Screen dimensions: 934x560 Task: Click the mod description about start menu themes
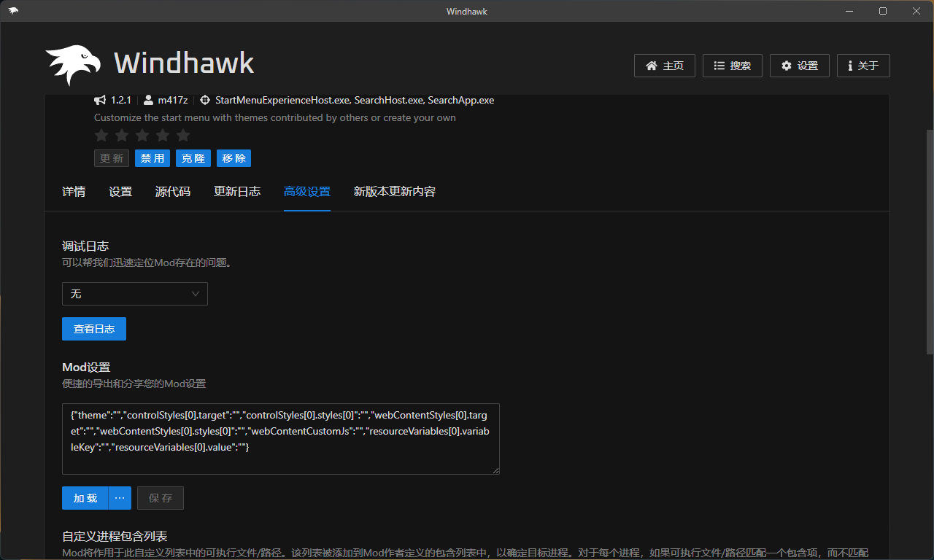(x=275, y=117)
